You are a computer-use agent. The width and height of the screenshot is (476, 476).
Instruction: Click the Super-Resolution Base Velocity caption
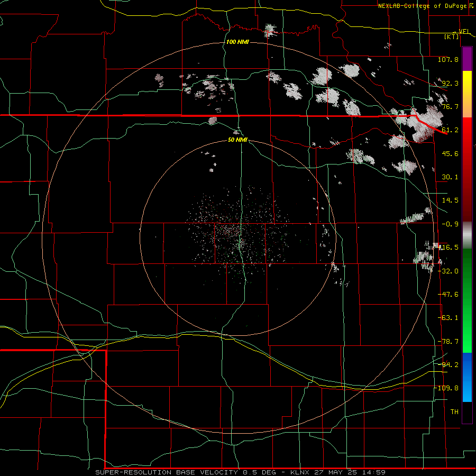pyautogui.click(x=241, y=472)
